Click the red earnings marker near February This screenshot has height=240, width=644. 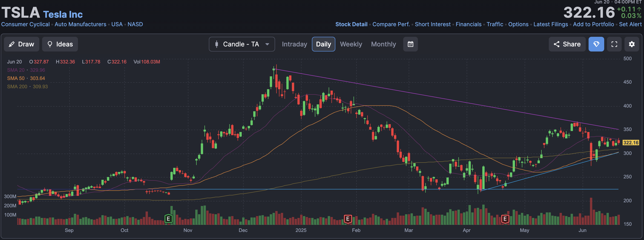pyautogui.click(x=348, y=219)
